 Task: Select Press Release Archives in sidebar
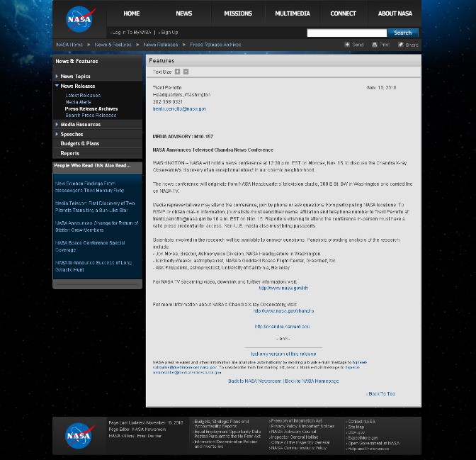[x=91, y=108]
